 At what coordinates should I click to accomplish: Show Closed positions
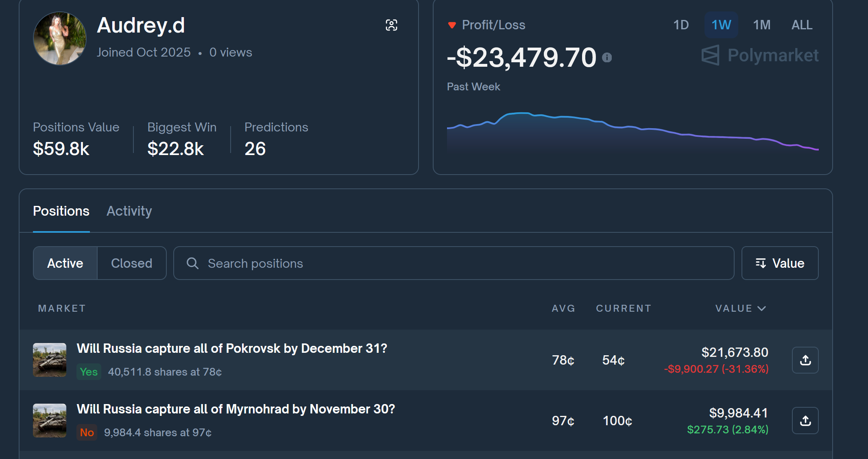coord(131,263)
